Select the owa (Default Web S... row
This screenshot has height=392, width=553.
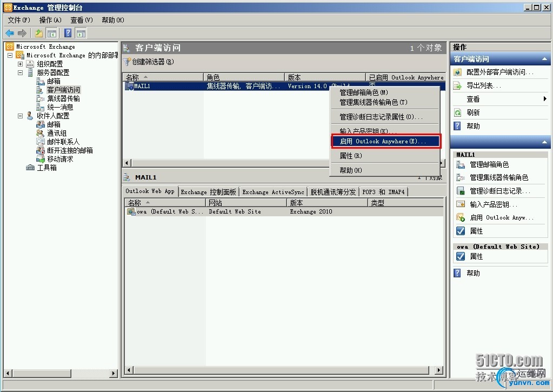[x=284, y=212]
